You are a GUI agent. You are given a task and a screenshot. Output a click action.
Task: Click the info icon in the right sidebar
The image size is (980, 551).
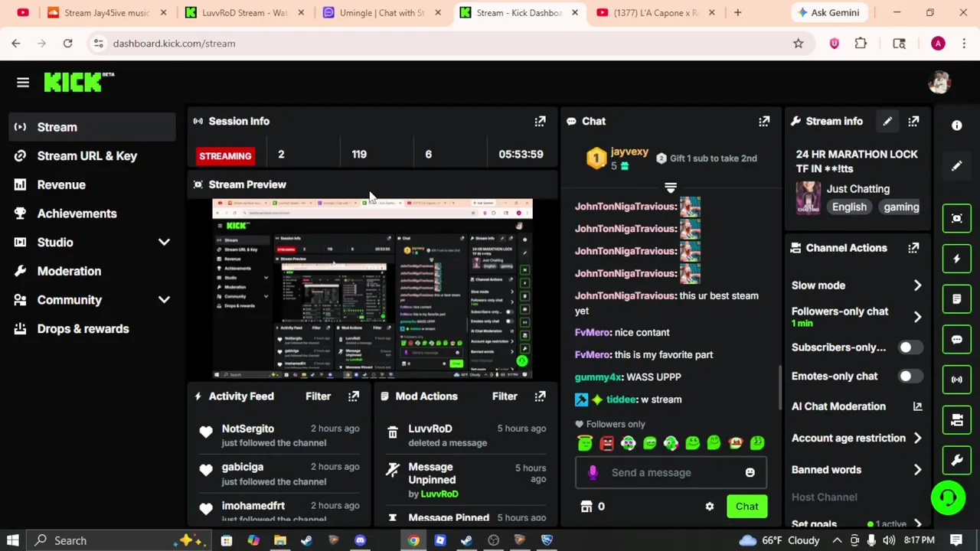(x=957, y=126)
